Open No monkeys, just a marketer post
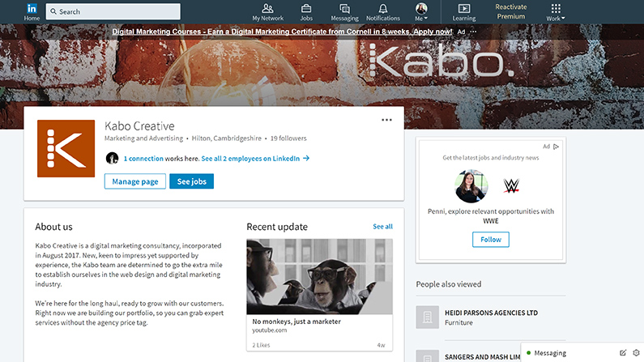This screenshot has height=362, width=644. coord(296,322)
